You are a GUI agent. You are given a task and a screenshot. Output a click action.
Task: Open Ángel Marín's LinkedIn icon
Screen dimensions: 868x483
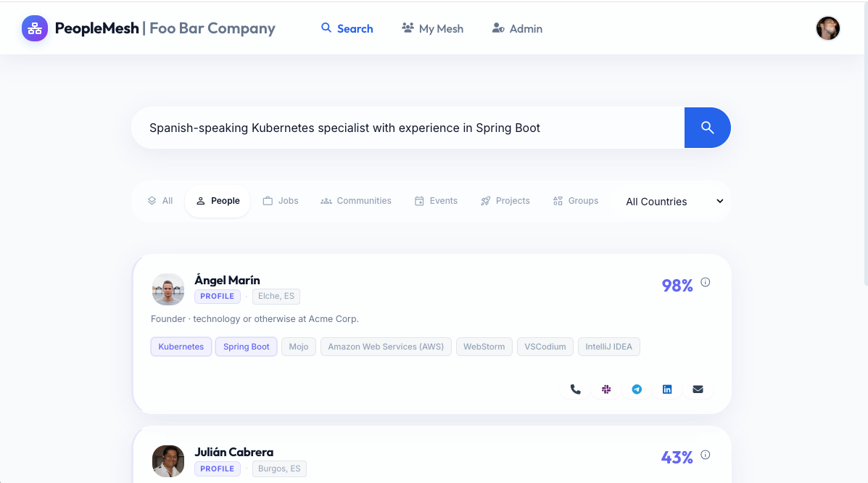point(667,389)
